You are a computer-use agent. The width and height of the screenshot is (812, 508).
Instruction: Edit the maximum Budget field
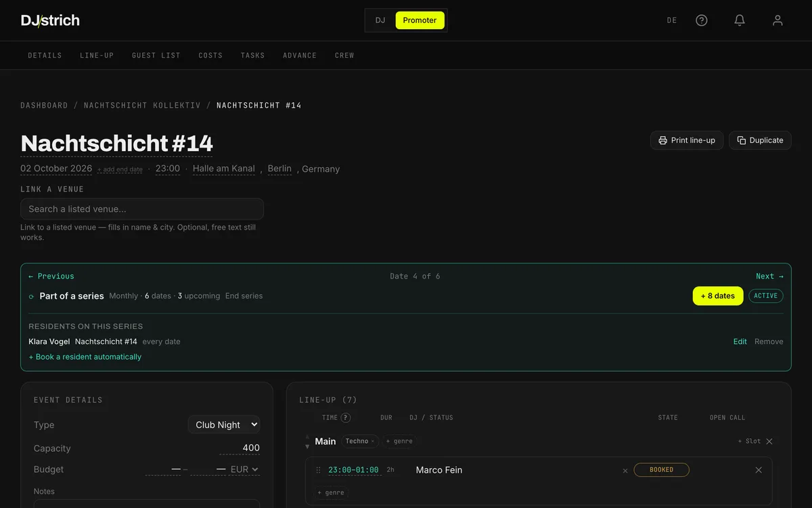208,469
